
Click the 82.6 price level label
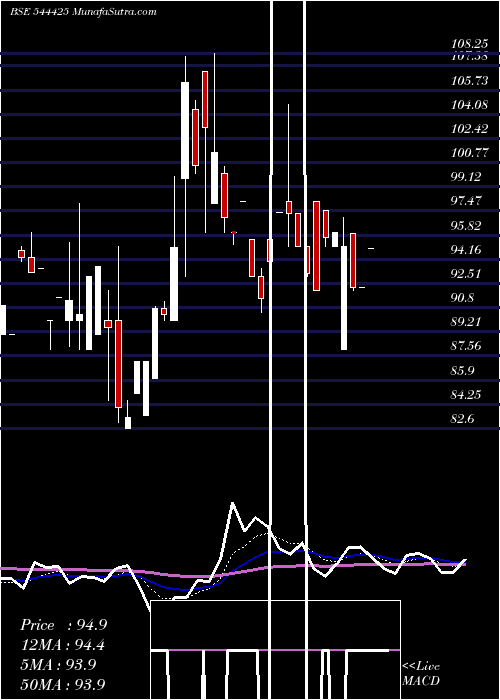pyautogui.click(x=463, y=419)
